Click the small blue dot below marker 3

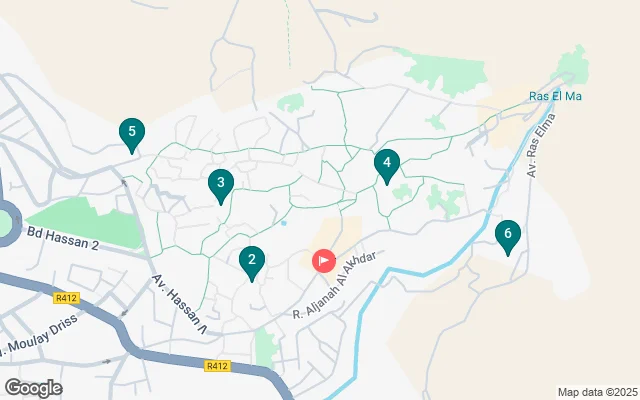click(284, 223)
